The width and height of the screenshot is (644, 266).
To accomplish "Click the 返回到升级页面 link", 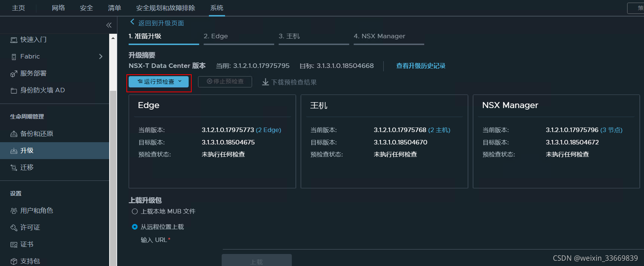I will (161, 23).
